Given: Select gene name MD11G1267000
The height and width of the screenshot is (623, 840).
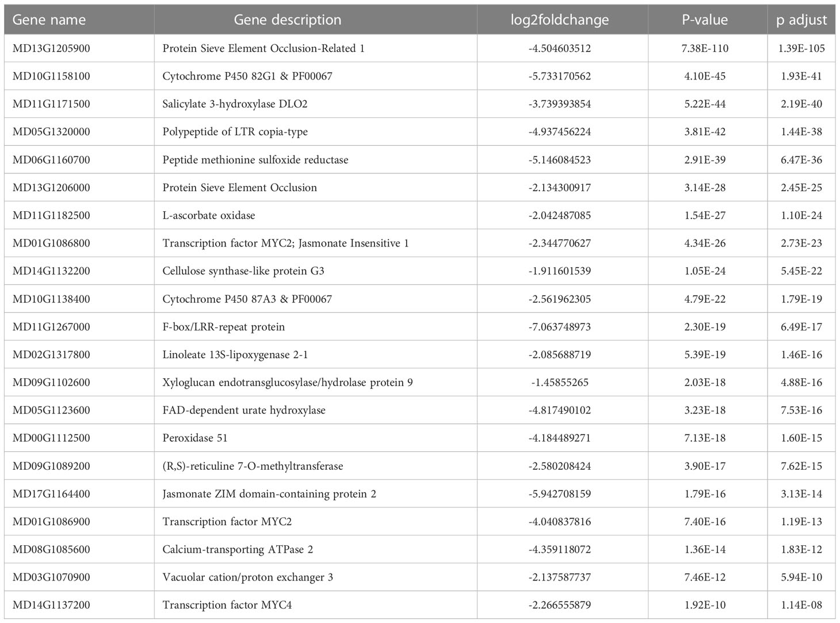Looking at the screenshot, I should [x=51, y=327].
